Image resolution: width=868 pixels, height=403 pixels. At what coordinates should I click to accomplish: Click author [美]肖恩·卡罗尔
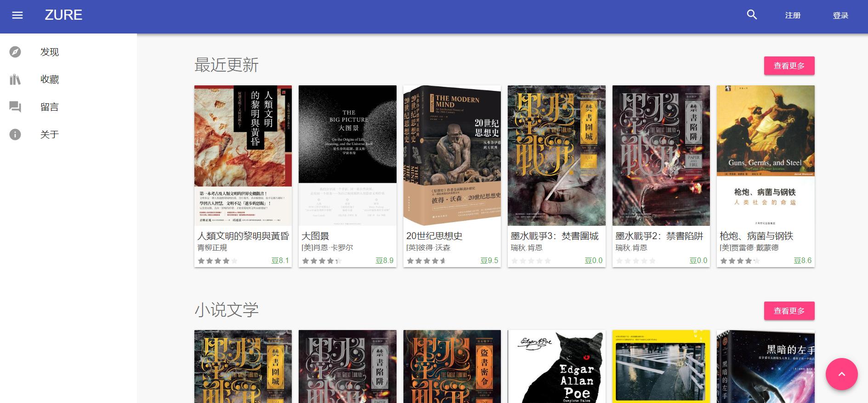(327, 248)
